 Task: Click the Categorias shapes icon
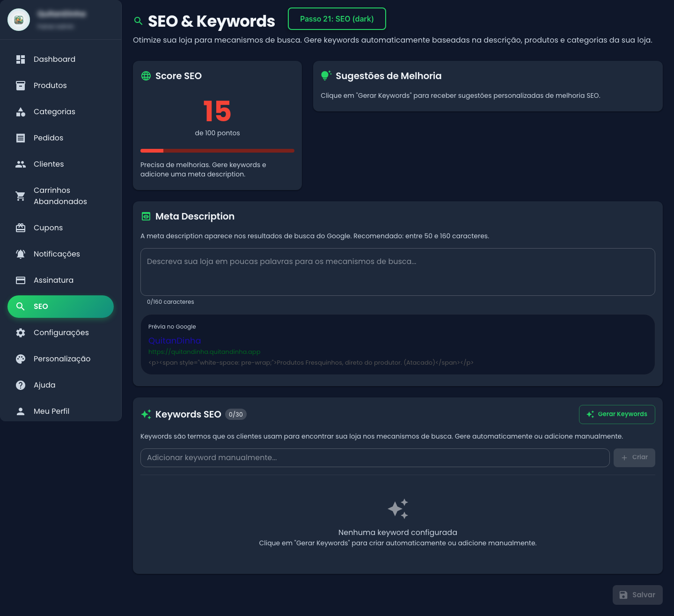[21, 112]
